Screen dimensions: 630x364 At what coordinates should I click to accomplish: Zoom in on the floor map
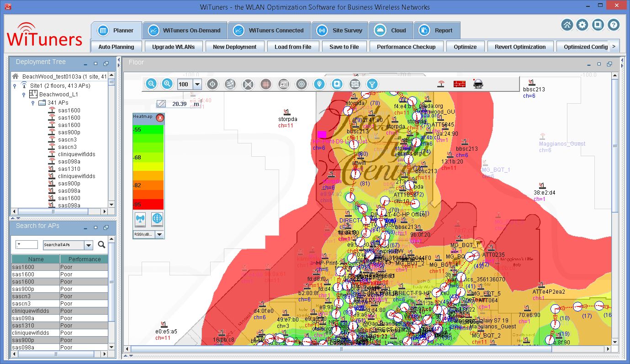(167, 84)
